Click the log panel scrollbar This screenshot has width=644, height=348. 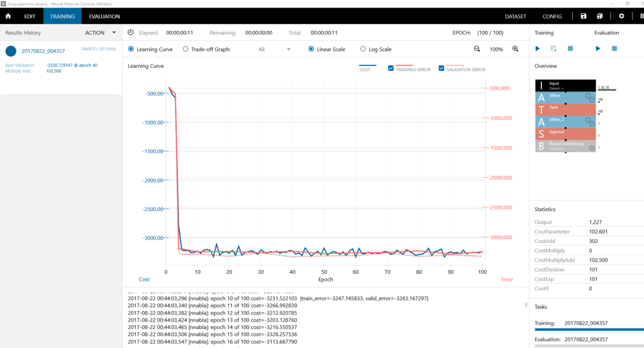coord(526,305)
